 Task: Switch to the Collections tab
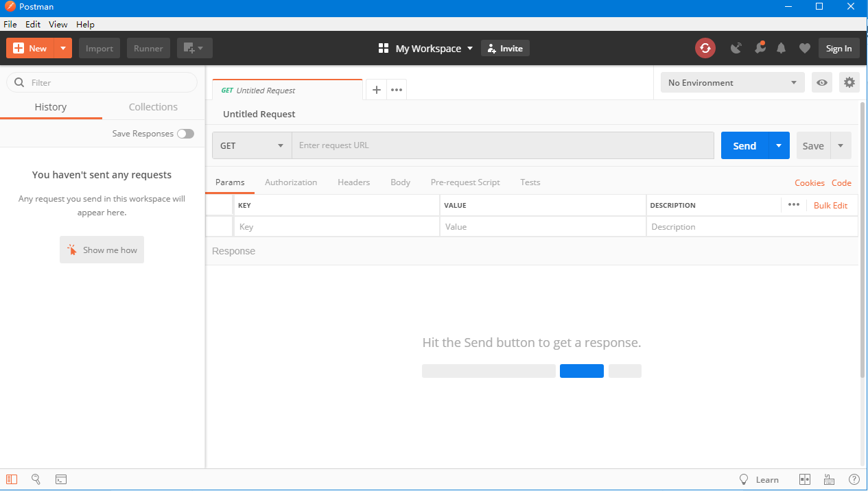click(153, 107)
